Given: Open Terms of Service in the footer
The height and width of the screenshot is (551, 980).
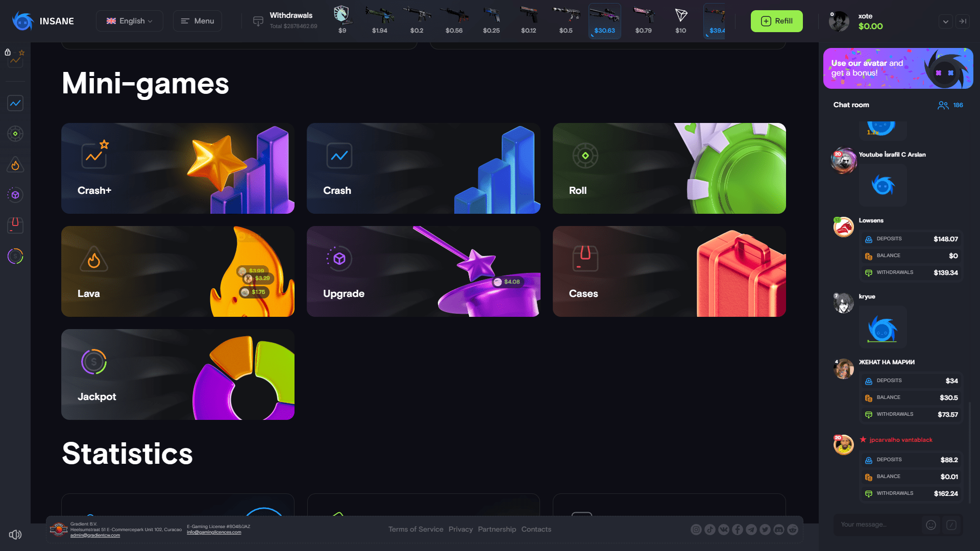Looking at the screenshot, I should point(415,529).
